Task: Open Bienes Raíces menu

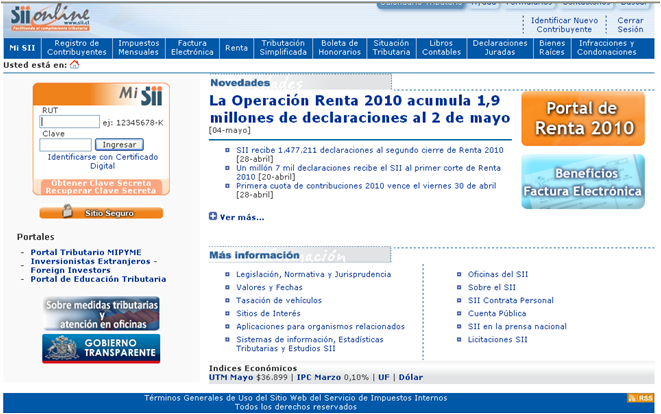Action: coord(552,48)
